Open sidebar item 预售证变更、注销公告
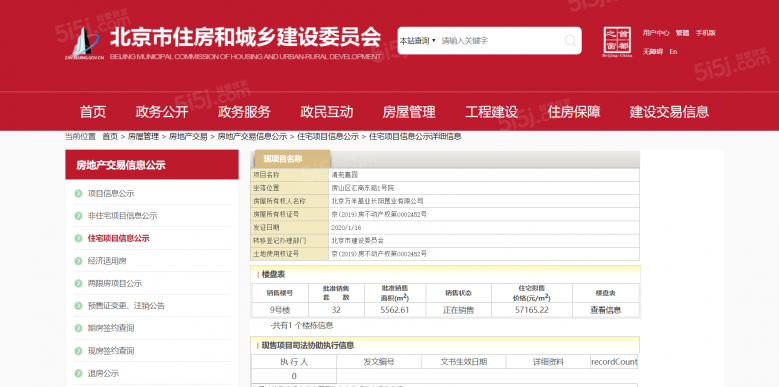This screenshot has height=387, width=779. [x=126, y=306]
